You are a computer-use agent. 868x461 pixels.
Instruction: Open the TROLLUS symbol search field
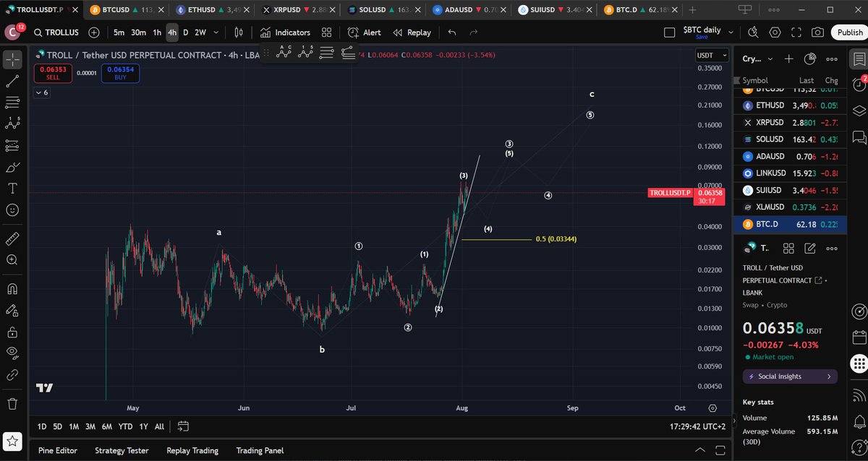(55, 33)
